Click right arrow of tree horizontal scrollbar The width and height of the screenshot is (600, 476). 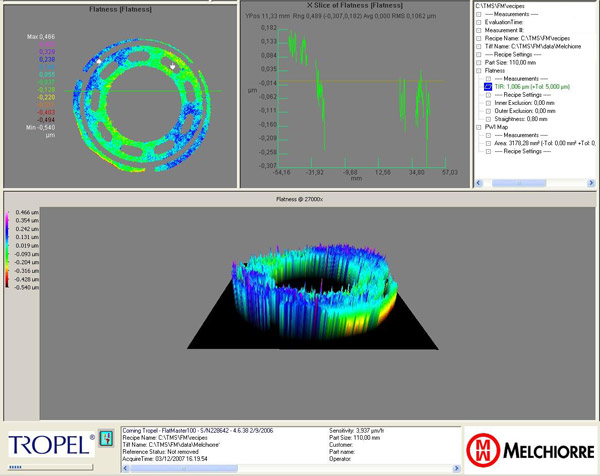[592, 184]
